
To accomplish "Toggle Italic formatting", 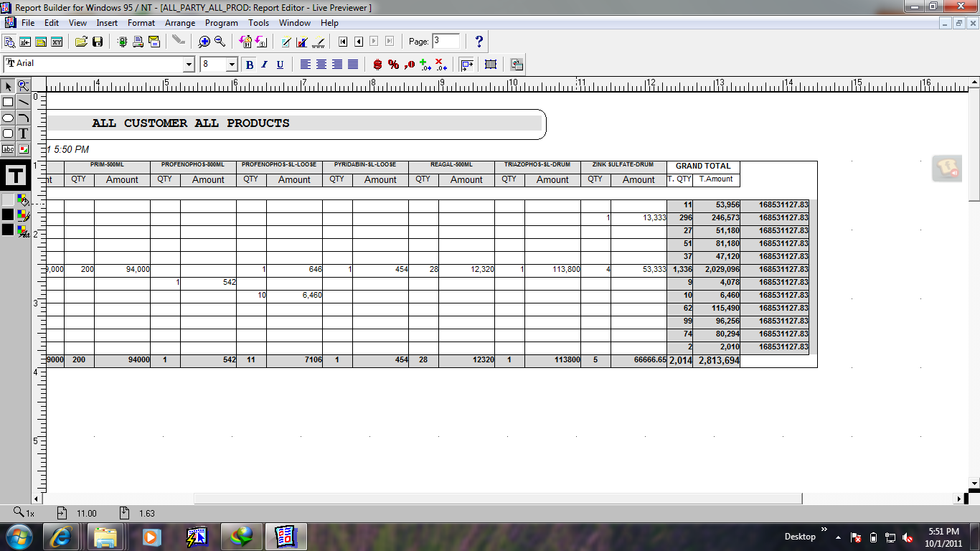I will [x=264, y=65].
